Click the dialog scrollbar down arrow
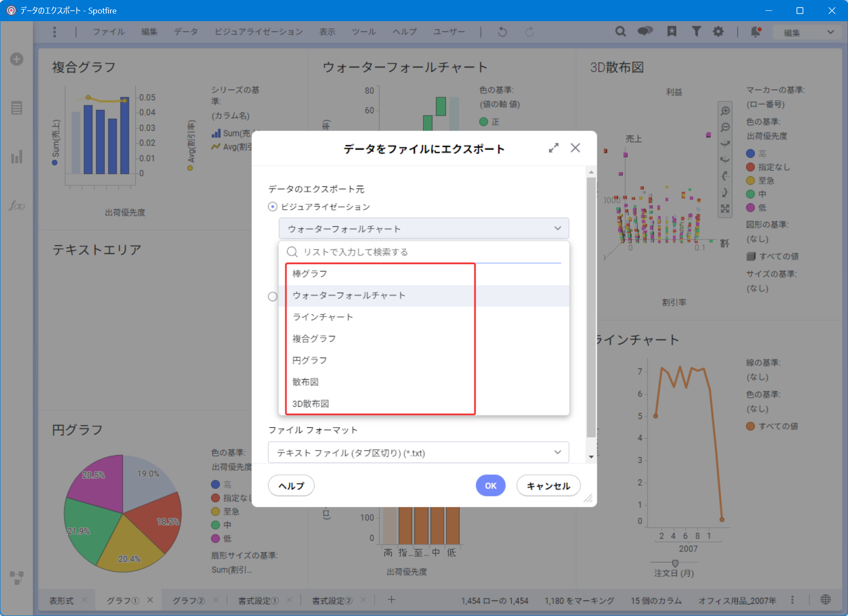Image resolution: width=848 pixels, height=616 pixels. [591, 457]
